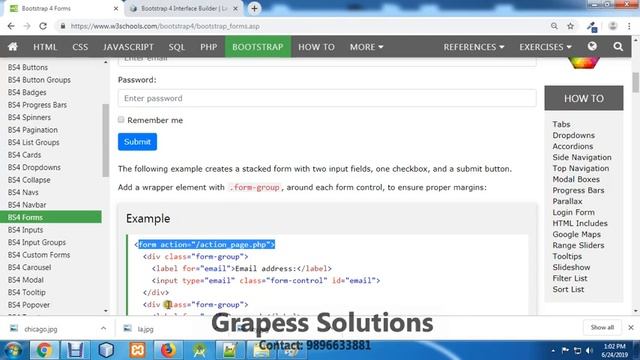Open a new browser tab
The image size is (640, 360).
coord(254,8)
